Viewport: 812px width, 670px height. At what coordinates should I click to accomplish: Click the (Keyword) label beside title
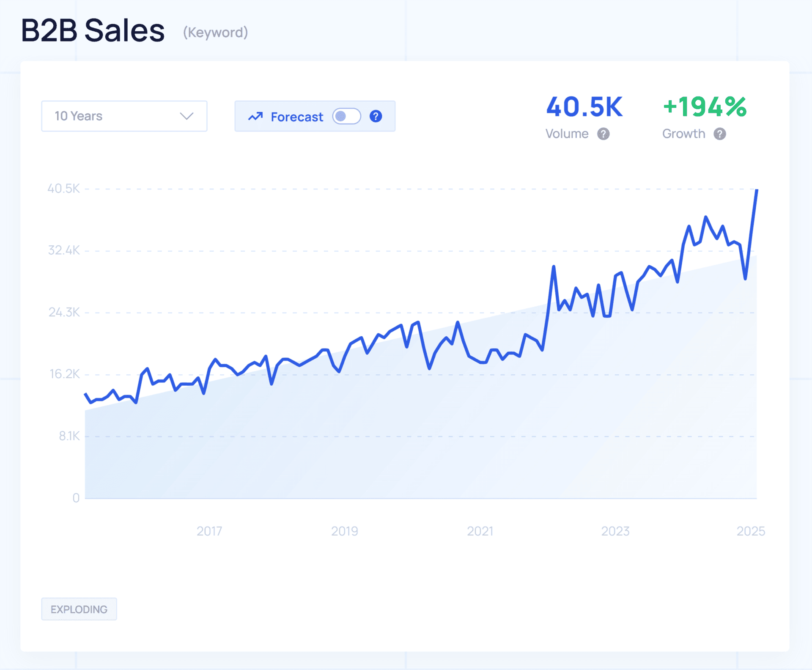[215, 33]
